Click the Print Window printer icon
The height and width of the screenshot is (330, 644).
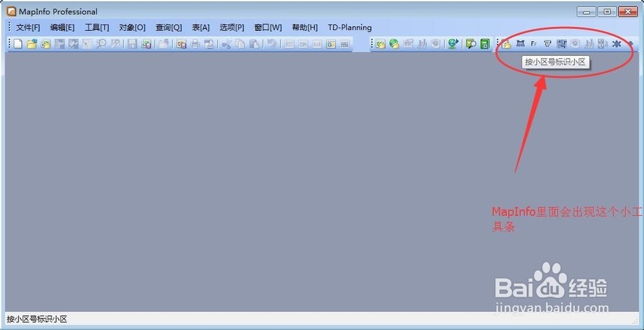pyautogui.click(x=196, y=44)
